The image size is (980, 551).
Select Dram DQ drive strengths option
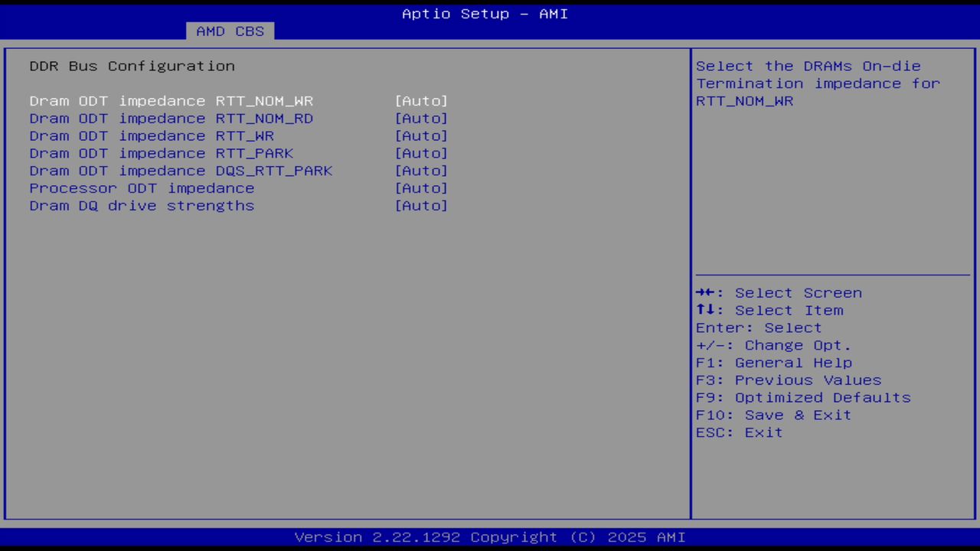[x=142, y=206]
